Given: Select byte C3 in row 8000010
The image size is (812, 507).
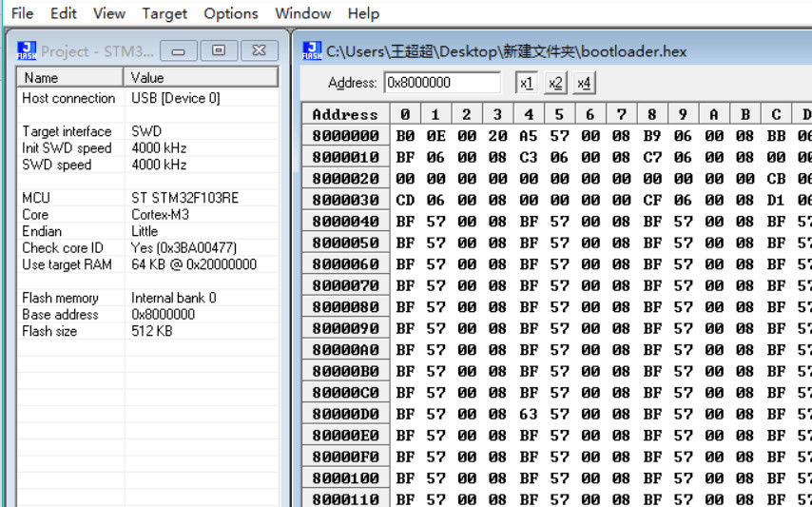Looking at the screenshot, I should pos(529,157).
